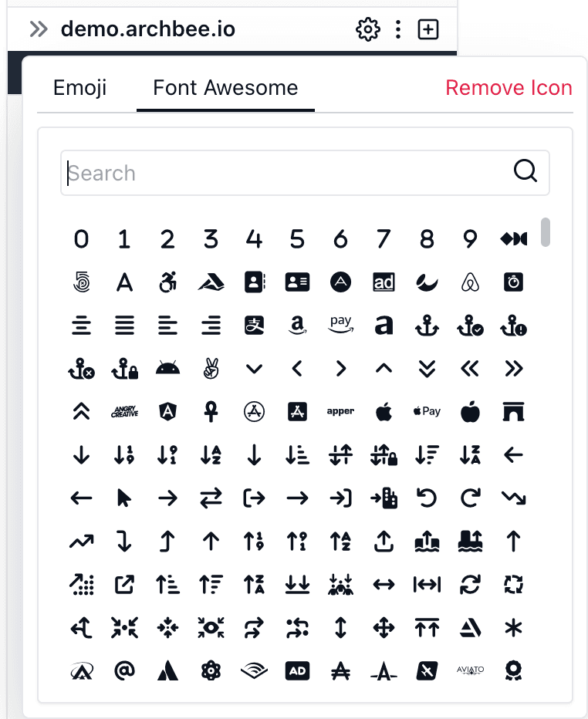Choose the Airbnb logo icon
This screenshot has height=719, width=588.
[470, 282]
